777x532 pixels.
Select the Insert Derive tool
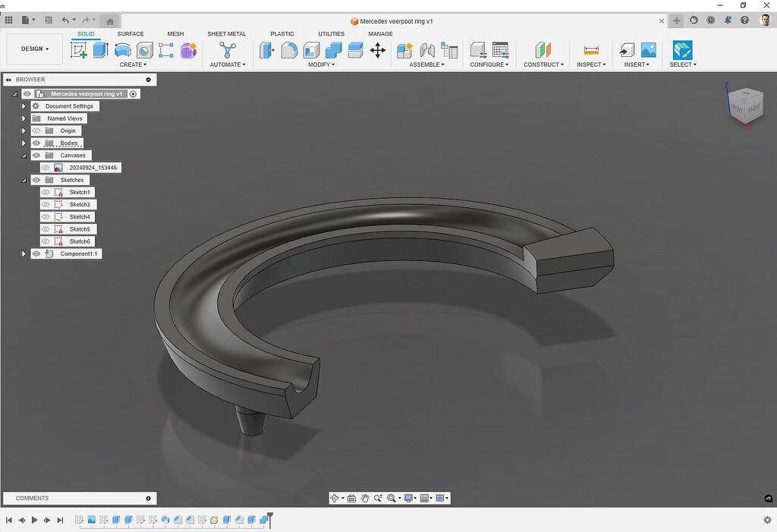point(627,50)
